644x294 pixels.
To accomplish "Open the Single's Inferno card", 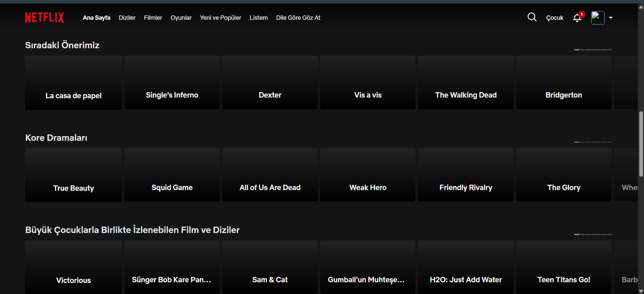I will coord(172,82).
